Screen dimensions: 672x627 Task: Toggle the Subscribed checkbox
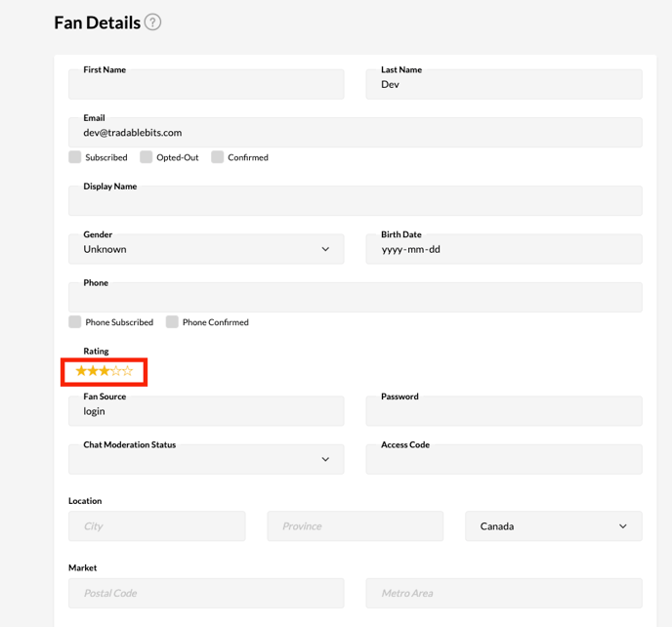coord(75,157)
